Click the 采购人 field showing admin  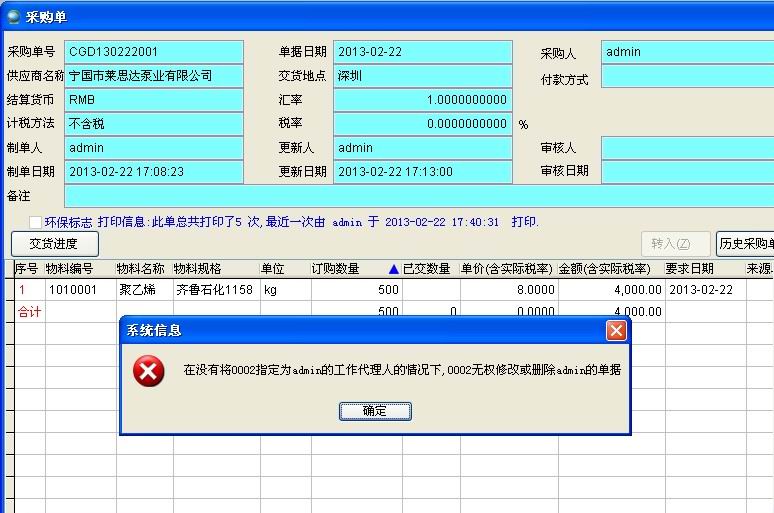tap(687, 52)
